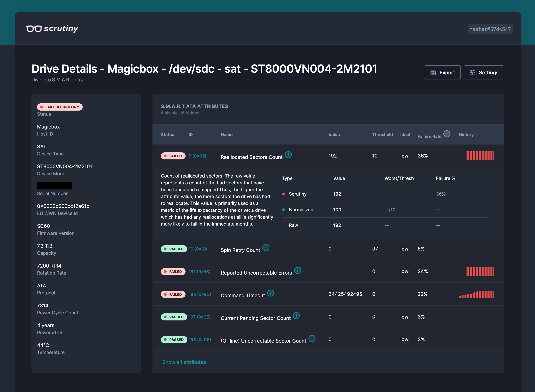Click info icon for Offline Uncorrectable Sector Count

pos(312,339)
